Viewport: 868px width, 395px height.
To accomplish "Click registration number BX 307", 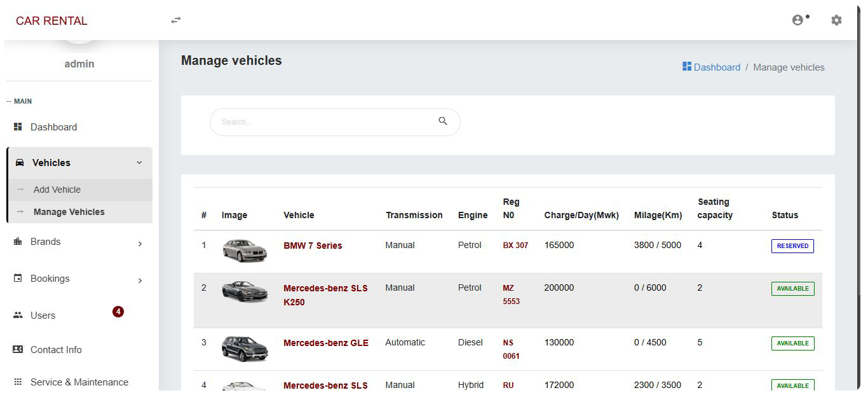I will 515,246.
